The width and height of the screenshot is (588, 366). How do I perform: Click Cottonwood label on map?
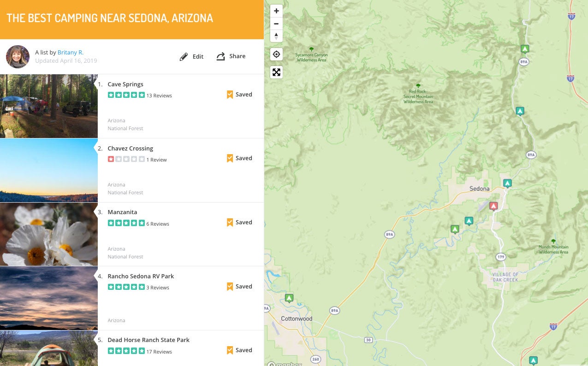[297, 319]
